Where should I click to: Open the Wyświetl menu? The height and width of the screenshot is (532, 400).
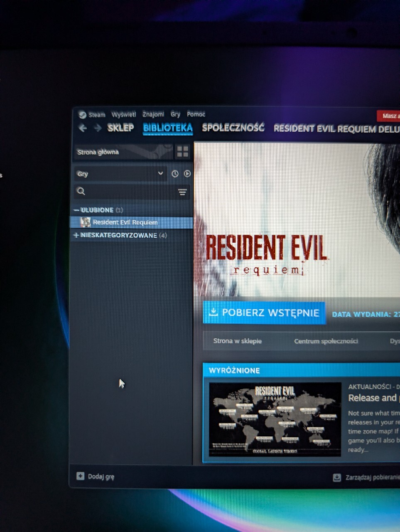coord(124,114)
